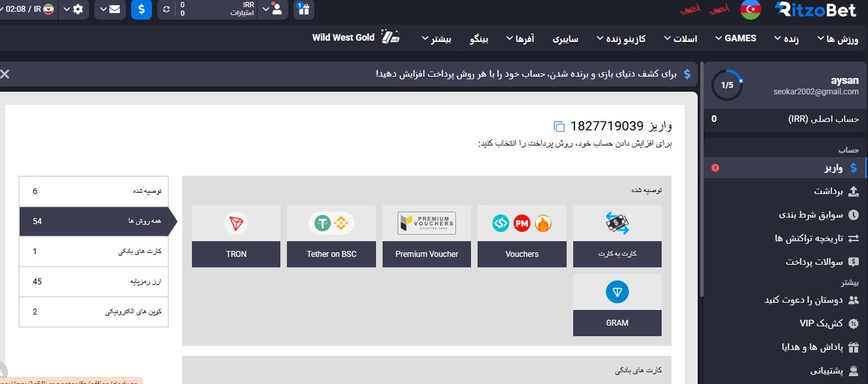
Task: Expand the ورزش ها sports menu
Action: point(837,39)
